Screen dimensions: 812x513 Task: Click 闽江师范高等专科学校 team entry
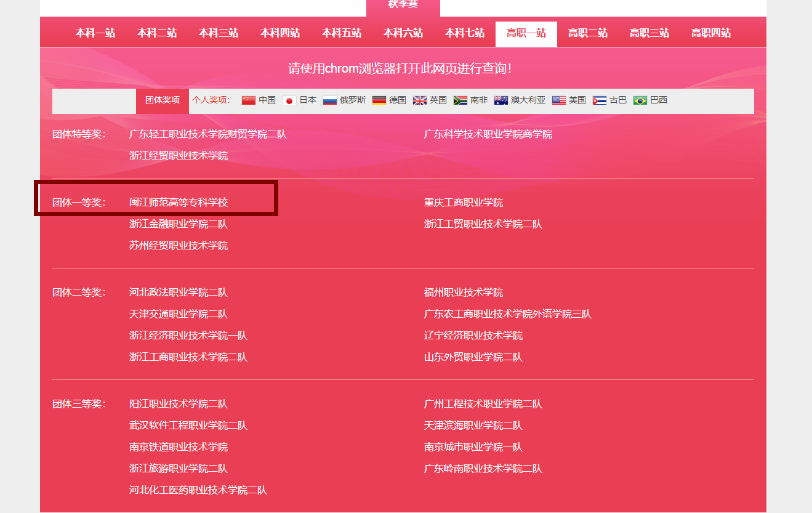click(179, 203)
